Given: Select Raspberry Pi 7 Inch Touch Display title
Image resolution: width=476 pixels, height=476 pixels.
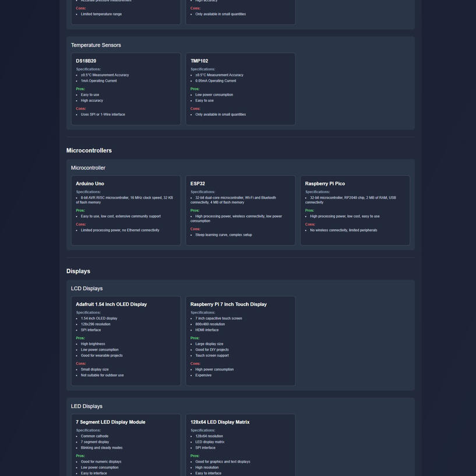Looking at the screenshot, I should 228,304.
